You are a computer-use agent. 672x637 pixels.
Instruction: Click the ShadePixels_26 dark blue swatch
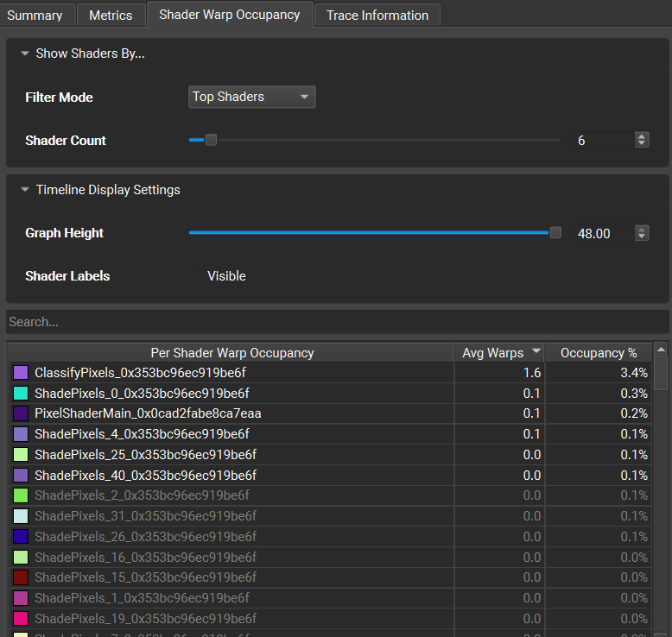(x=21, y=536)
